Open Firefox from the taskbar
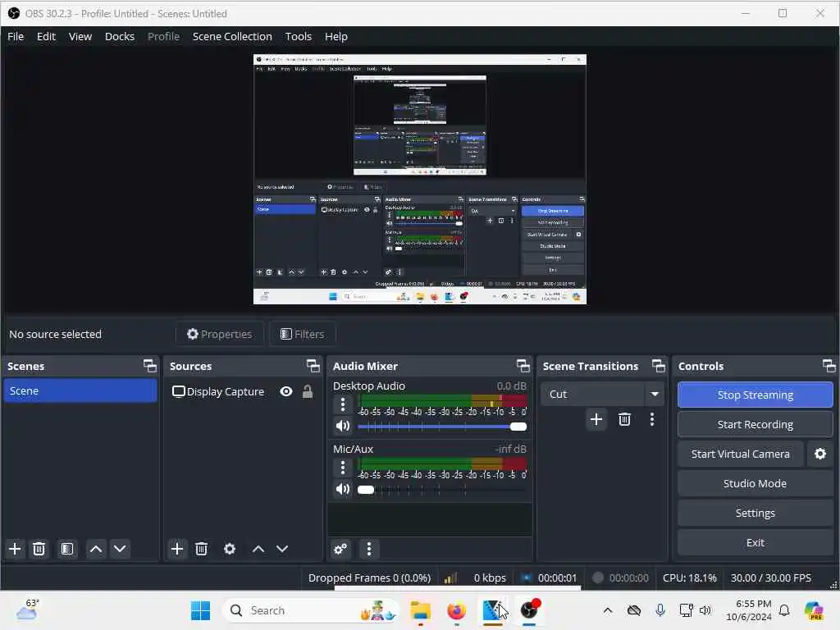Screen dimensions: 840x630 tap(456, 610)
